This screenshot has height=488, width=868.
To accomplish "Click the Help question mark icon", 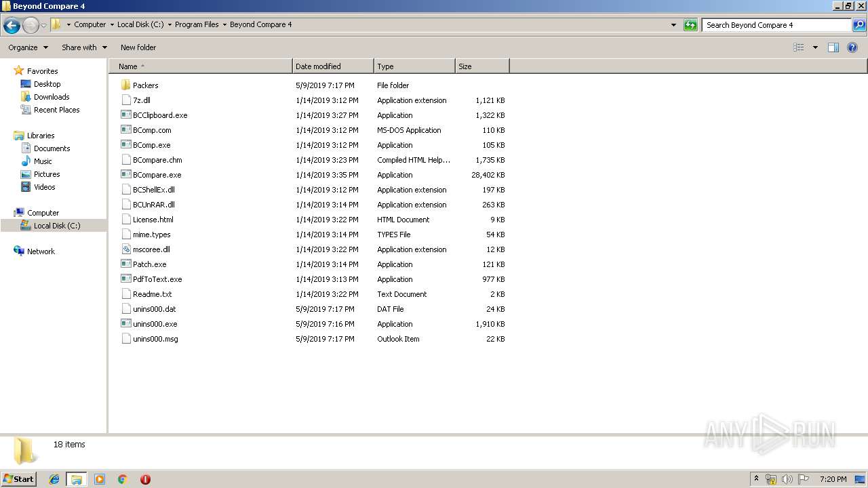I will (x=852, y=47).
